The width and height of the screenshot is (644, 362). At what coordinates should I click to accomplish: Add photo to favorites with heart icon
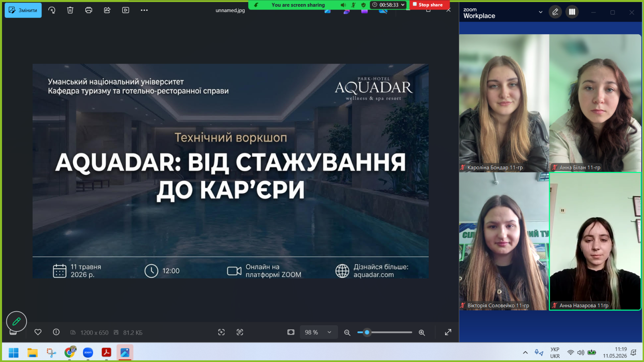(x=38, y=332)
